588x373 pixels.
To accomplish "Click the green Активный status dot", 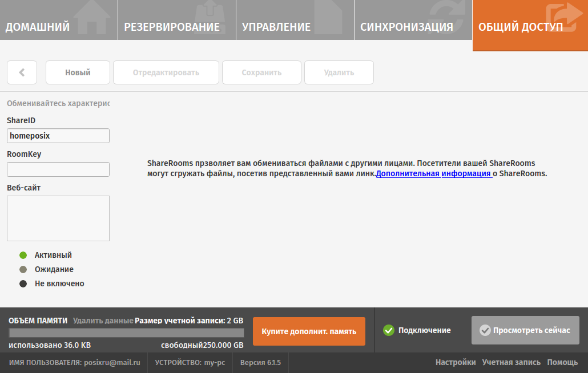I will [23, 255].
